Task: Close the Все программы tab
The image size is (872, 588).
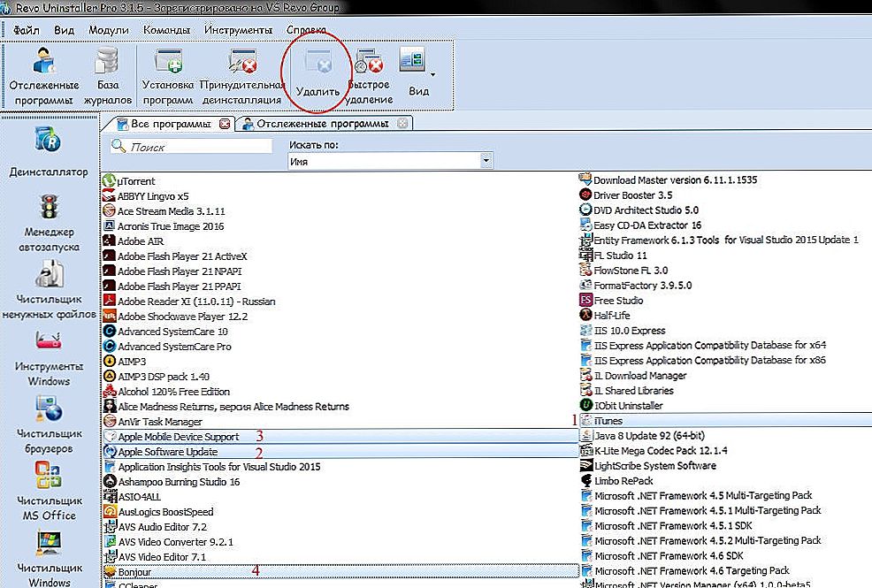Action: click(225, 124)
